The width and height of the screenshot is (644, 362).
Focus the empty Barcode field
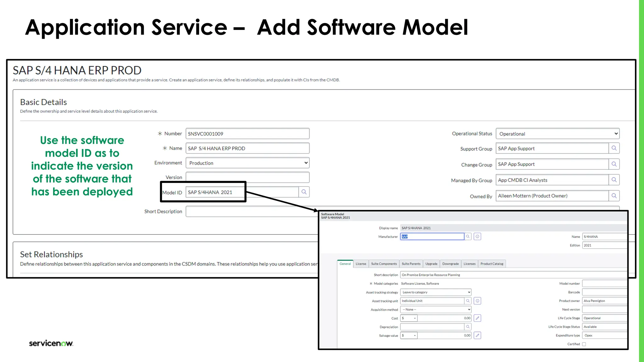(604, 292)
